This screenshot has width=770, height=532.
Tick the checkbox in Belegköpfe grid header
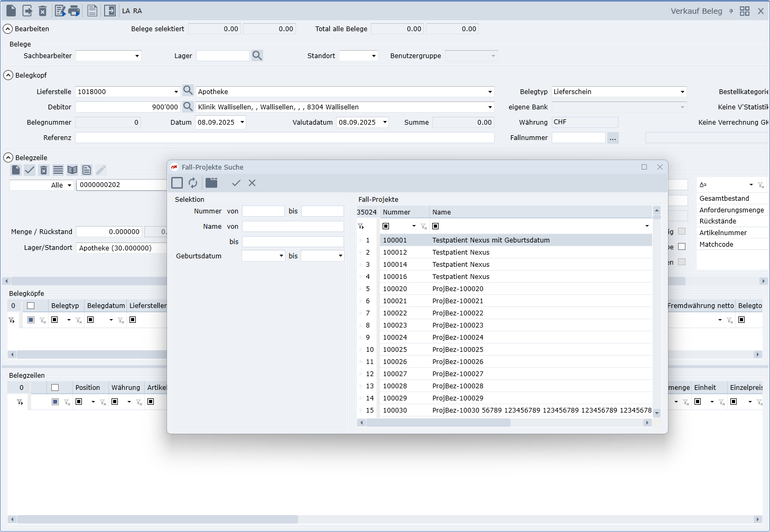[31, 306]
